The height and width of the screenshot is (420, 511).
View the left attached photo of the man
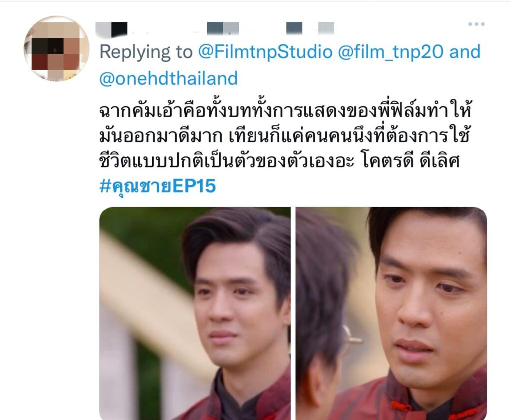(195, 313)
